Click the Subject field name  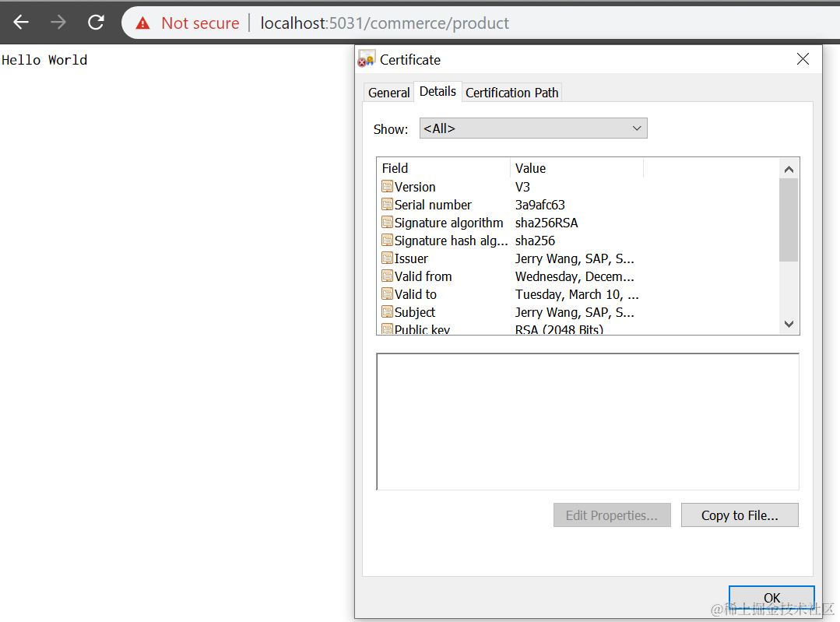[415, 312]
